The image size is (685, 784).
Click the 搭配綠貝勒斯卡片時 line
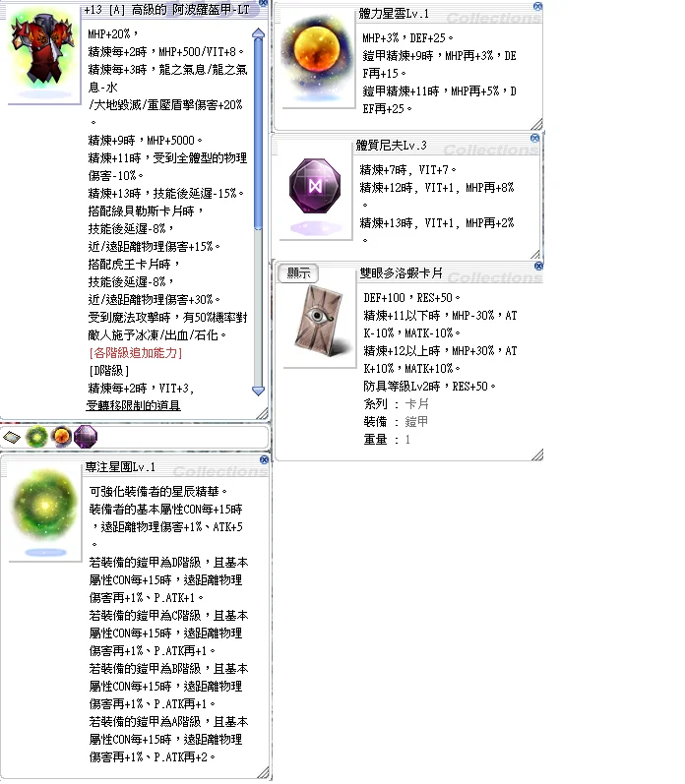(x=146, y=211)
